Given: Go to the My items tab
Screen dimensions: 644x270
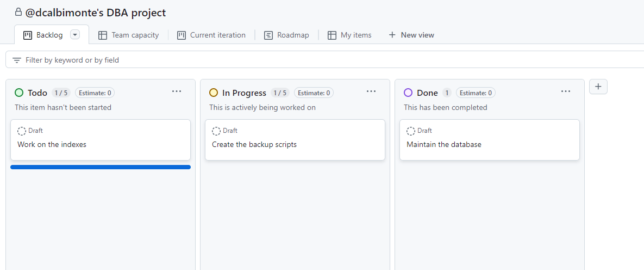Looking at the screenshot, I should 349,35.
